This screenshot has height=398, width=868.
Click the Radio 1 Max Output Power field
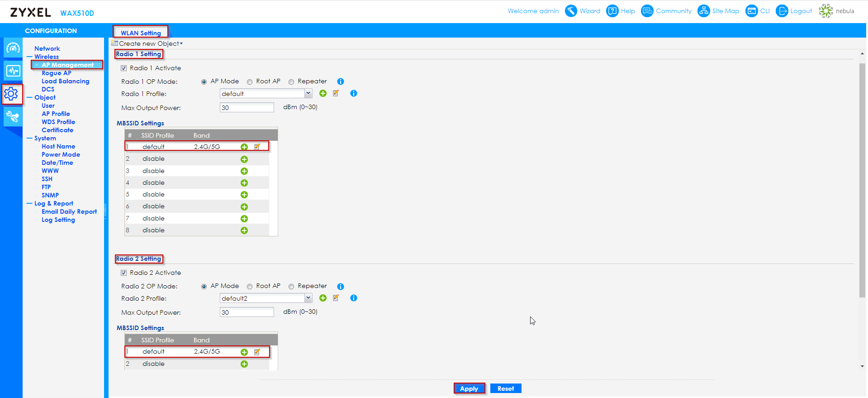coord(247,108)
